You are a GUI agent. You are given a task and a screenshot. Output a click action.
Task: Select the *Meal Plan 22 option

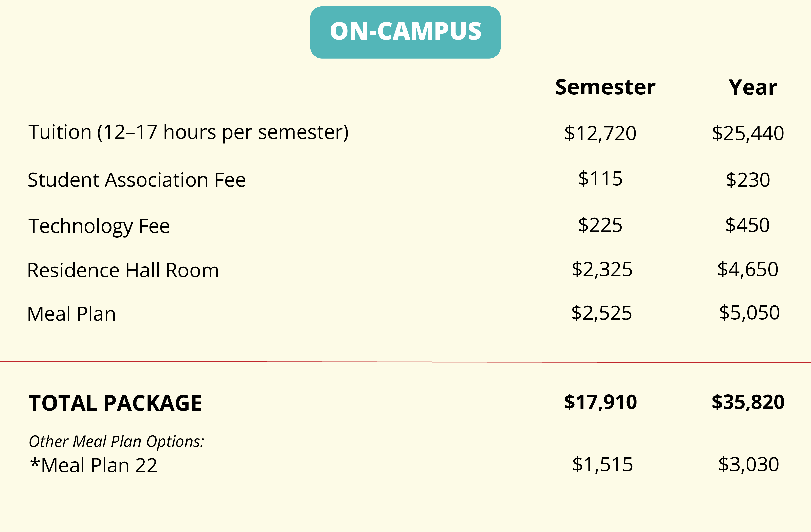pyautogui.click(x=94, y=465)
